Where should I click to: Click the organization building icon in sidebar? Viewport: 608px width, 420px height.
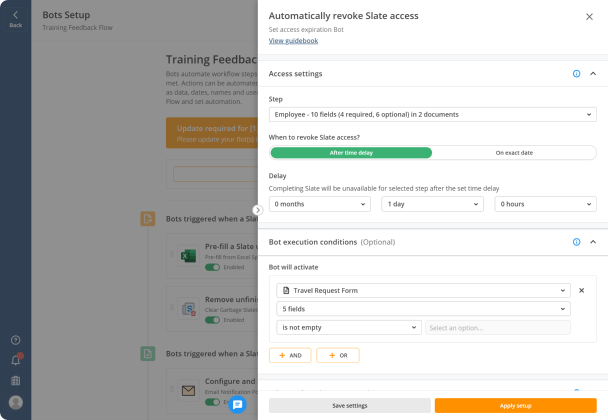point(16,380)
